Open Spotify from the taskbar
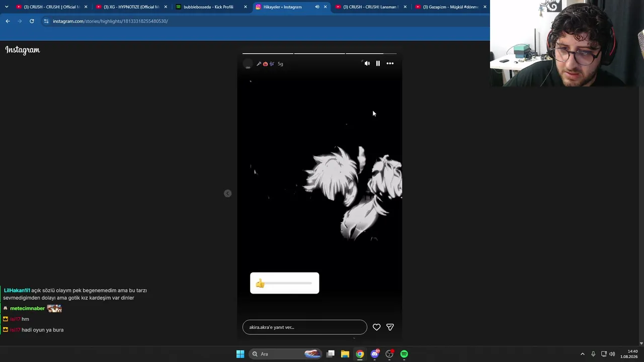The width and height of the screenshot is (644, 362). pos(404,354)
